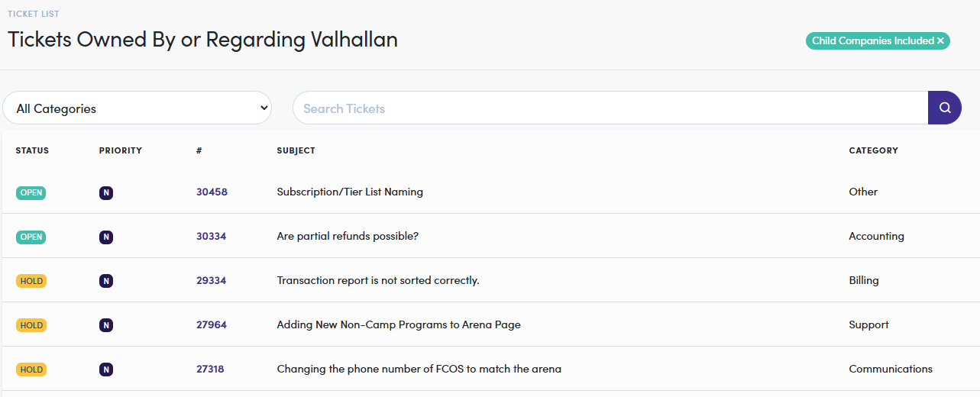Click the HOLD status badge on ticket 29334
Viewport: 980px width, 397px height.
click(31, 282)
